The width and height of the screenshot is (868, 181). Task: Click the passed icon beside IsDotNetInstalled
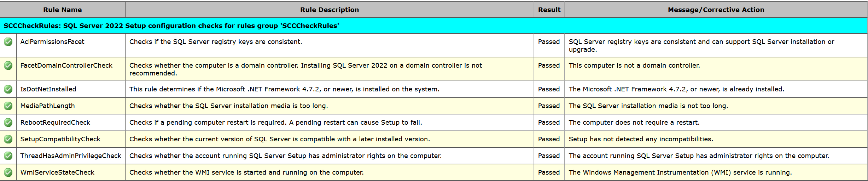[8, 89]
